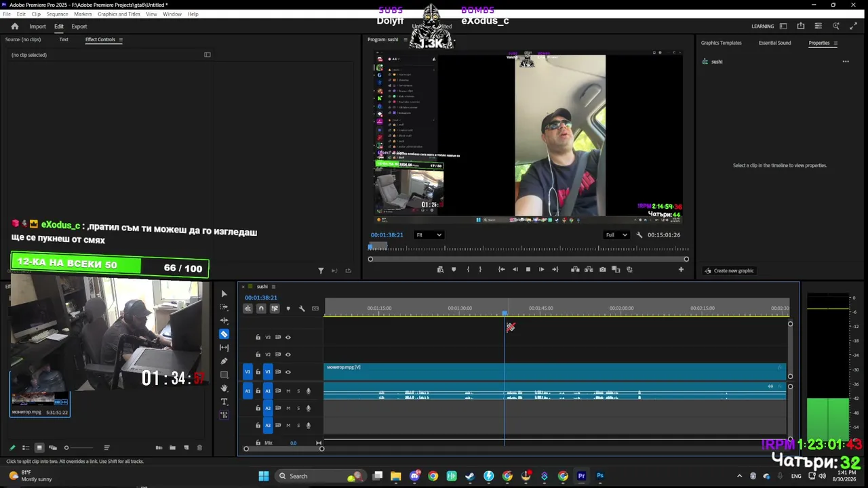Image resolution: width=868 pixels, height=488 pixels.
Task: Open Project panel sort icons menu
Action: [106, 448]
